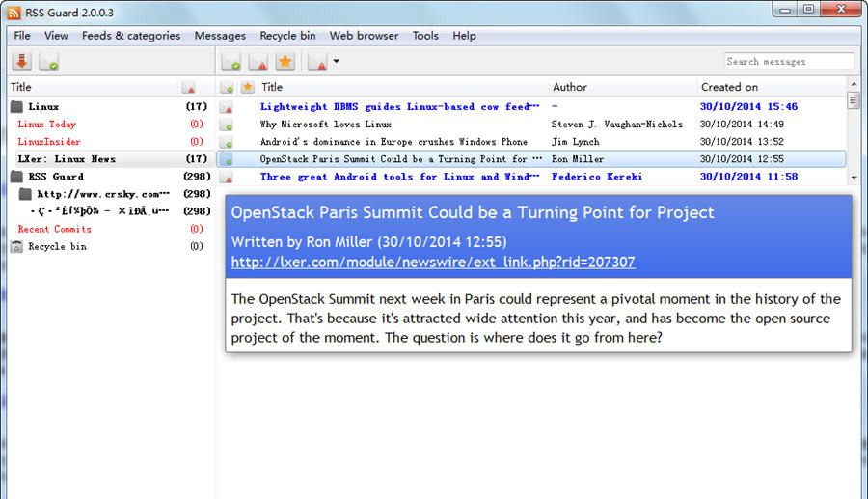This screenshot has width=868, height=499.
Task: Click the update all feeds download icon
Action: [x=22, y=62]
